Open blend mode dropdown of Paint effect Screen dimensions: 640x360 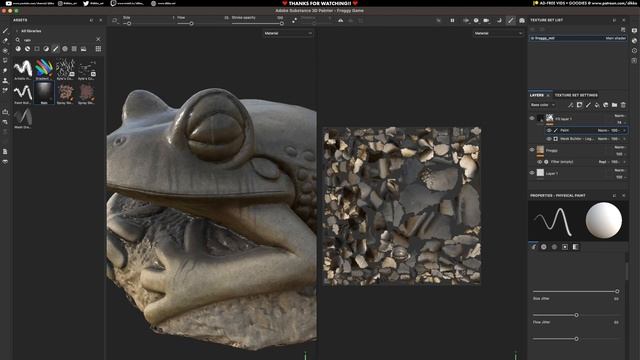pos(604,130)
